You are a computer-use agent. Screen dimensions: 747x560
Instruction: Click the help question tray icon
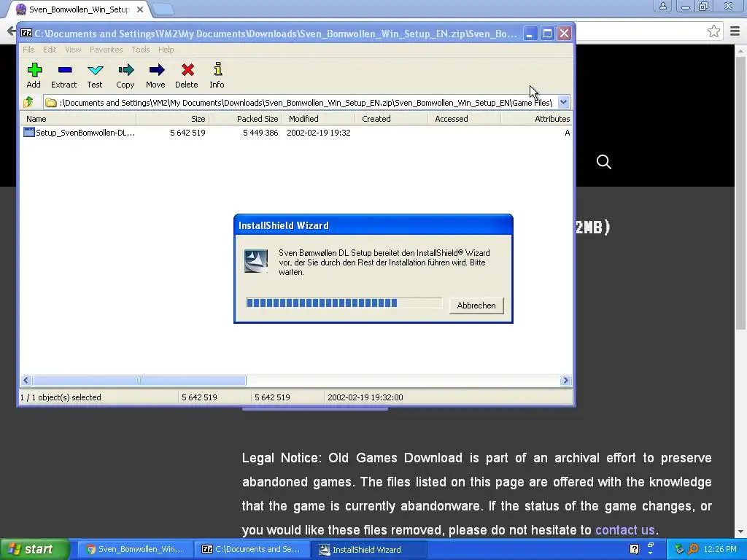point(634,549)
